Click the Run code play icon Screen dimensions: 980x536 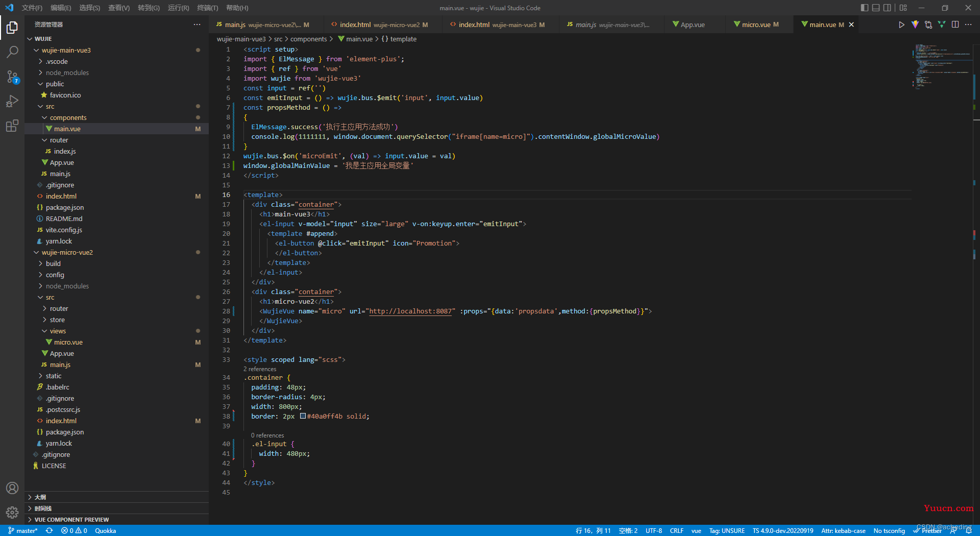pos(901,25)
